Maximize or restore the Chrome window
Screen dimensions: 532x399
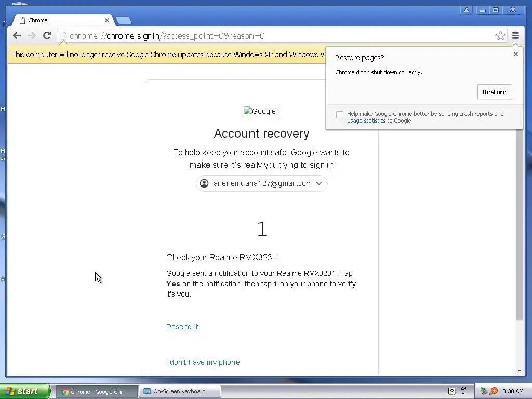coord(496,10)
